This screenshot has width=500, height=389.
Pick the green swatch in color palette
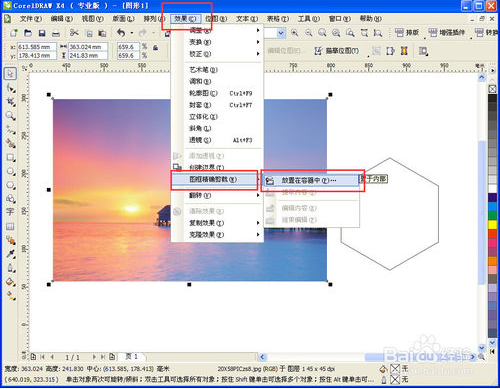(492, 216)
